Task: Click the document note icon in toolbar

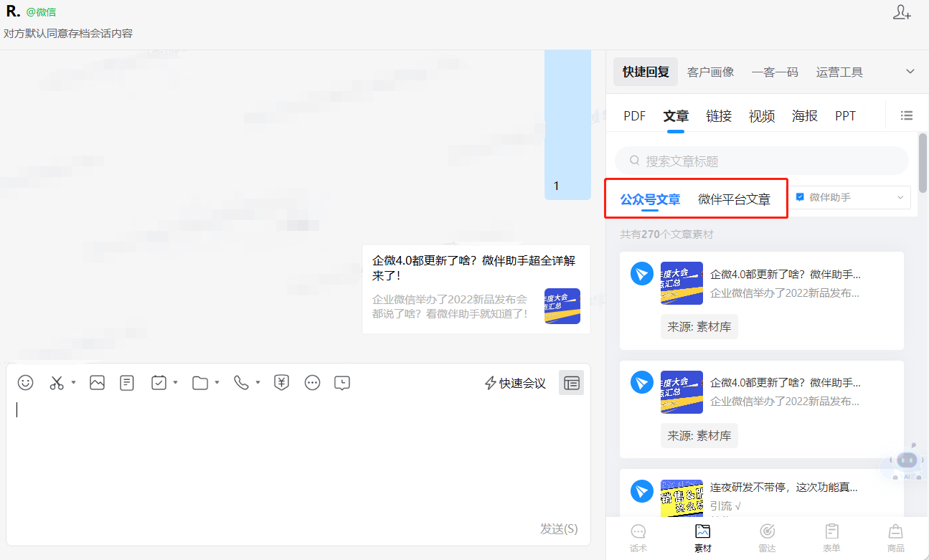Action: (x=127, y=383)
